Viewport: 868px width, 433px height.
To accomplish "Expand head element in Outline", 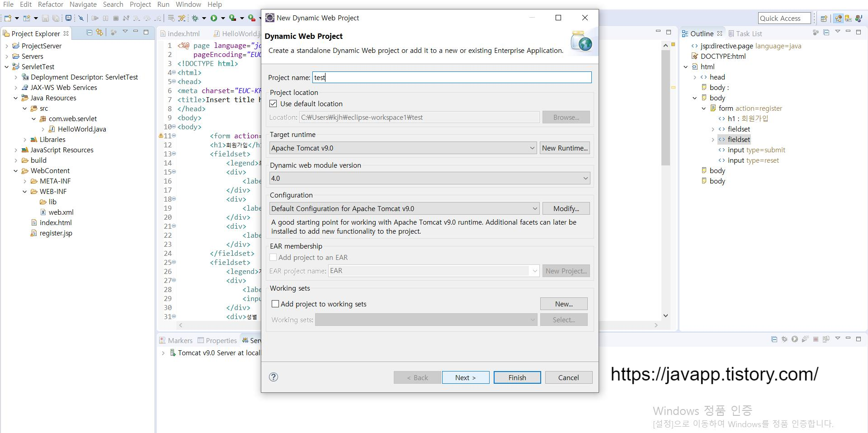I will coord(695,77).
